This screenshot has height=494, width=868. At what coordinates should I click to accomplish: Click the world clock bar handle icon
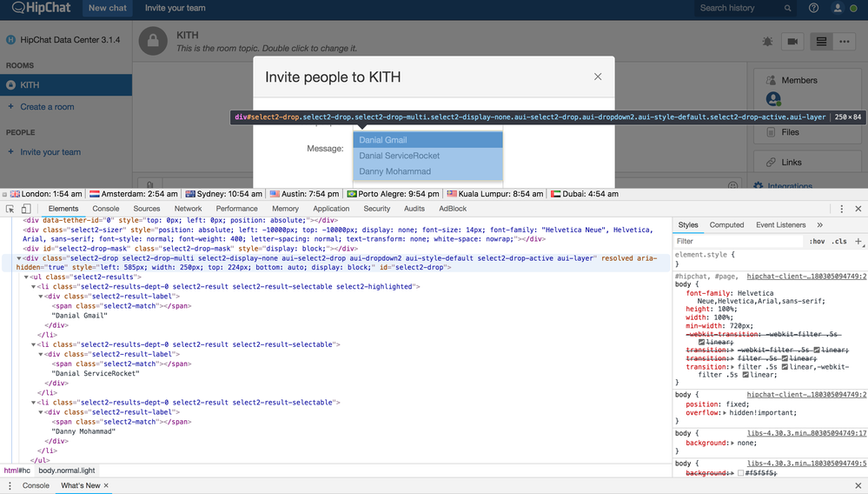pyautogui.click(x=4, y=195)
